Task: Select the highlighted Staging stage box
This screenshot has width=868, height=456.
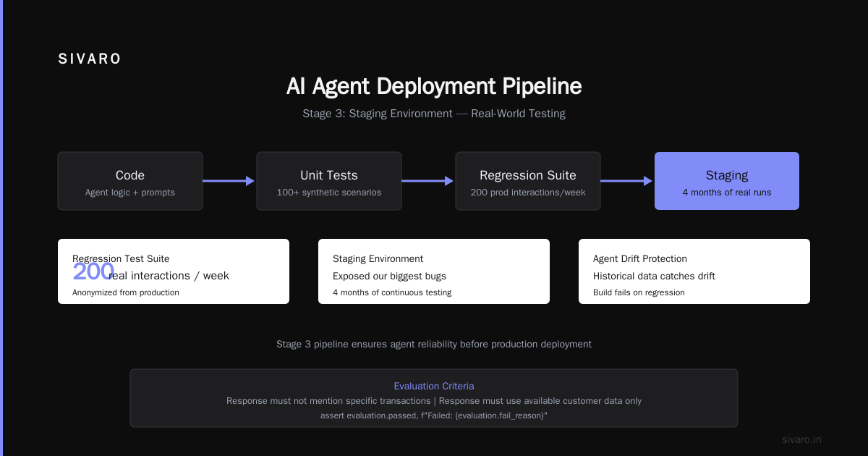Action: (x=727, y=181)
